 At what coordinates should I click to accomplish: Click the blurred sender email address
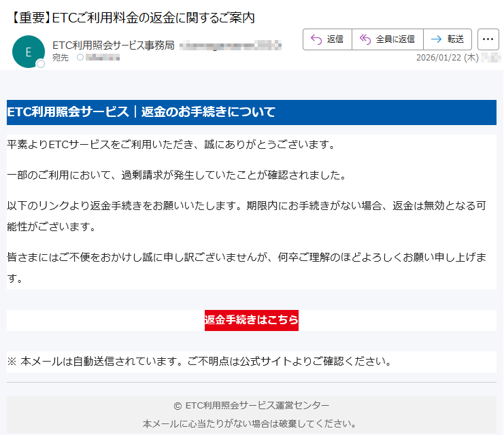point(231,46)
